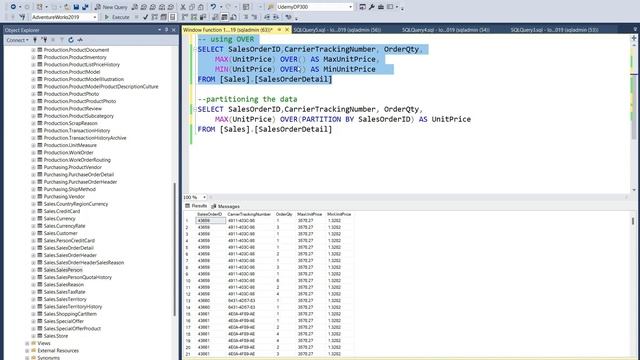This screenshot has width=640, height=360.
Task: Click the Decrease Indent icon
Action: point(267,17)
